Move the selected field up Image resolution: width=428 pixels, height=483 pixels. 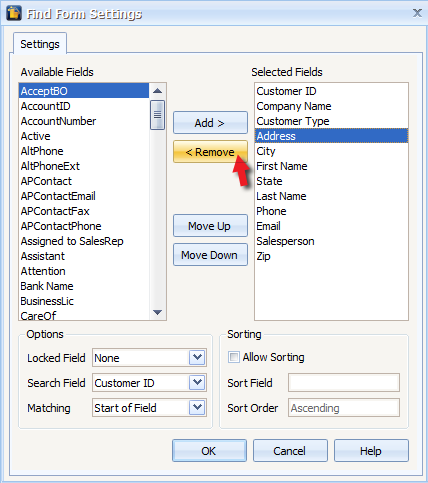click(210, 226)
